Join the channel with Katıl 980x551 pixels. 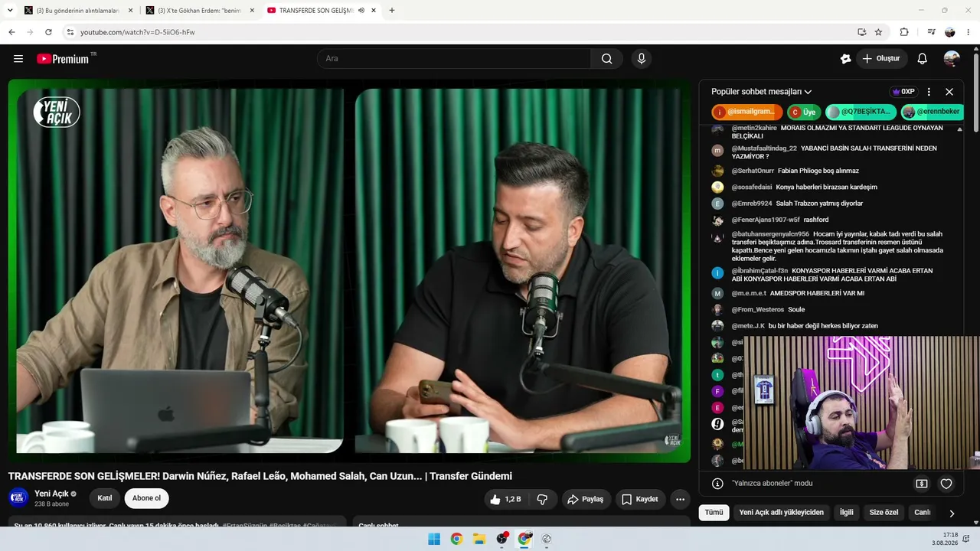(x=105, y=498)
